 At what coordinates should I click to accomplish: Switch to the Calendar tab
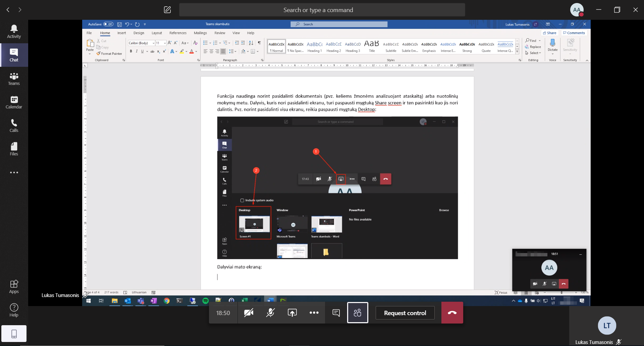[x=14, y=102]
